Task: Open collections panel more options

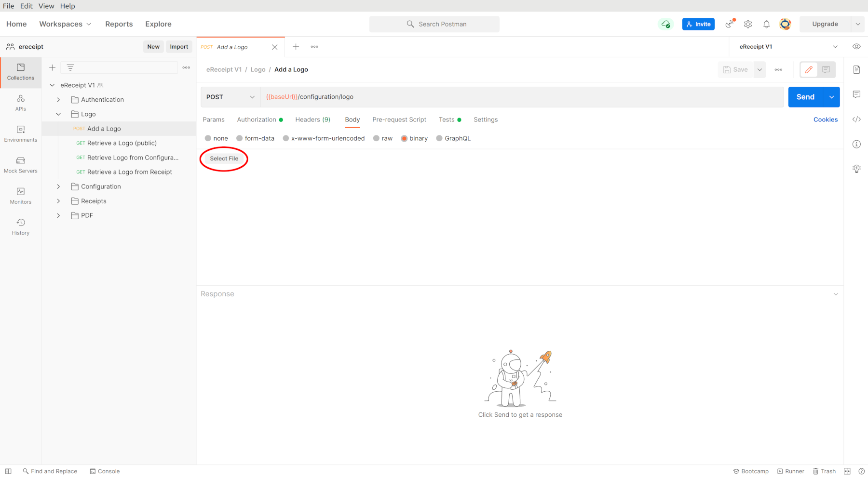Action: [x=186, y=68]
